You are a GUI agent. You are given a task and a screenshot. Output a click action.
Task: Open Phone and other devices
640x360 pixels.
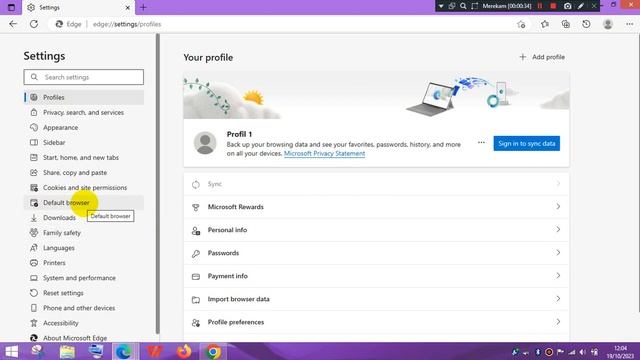[x=84, y=308]
